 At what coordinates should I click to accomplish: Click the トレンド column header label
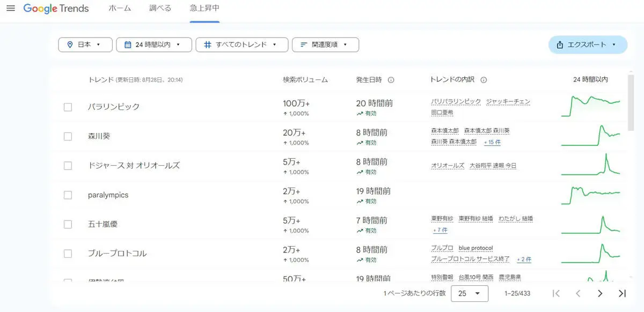100,80
